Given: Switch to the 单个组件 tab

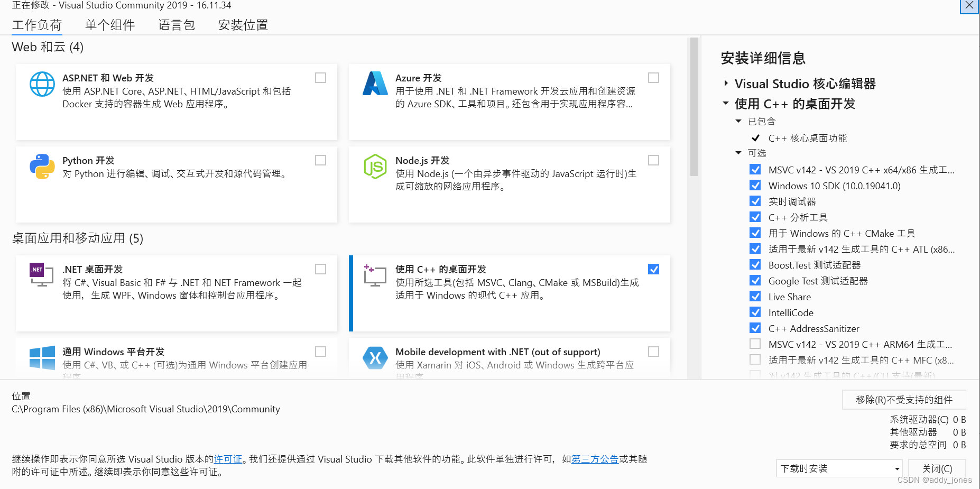Looking at the screenshot, I should (x=110, y=25).
